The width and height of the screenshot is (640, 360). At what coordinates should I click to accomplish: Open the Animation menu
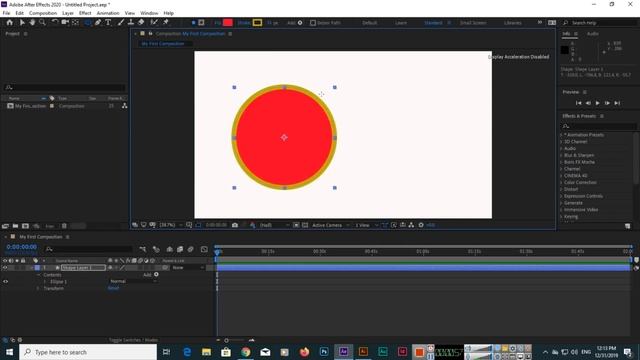coord(108,13)
